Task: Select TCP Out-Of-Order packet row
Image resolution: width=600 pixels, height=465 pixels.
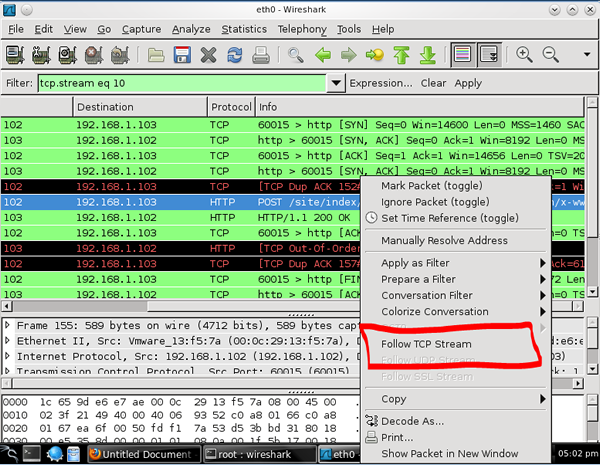Action: (181, 248)
